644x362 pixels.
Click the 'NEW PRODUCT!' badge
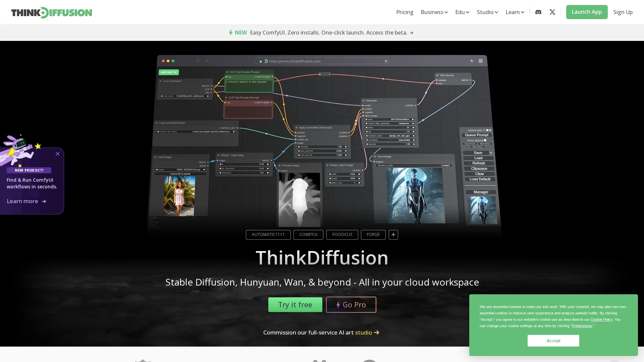click(29, 170)
